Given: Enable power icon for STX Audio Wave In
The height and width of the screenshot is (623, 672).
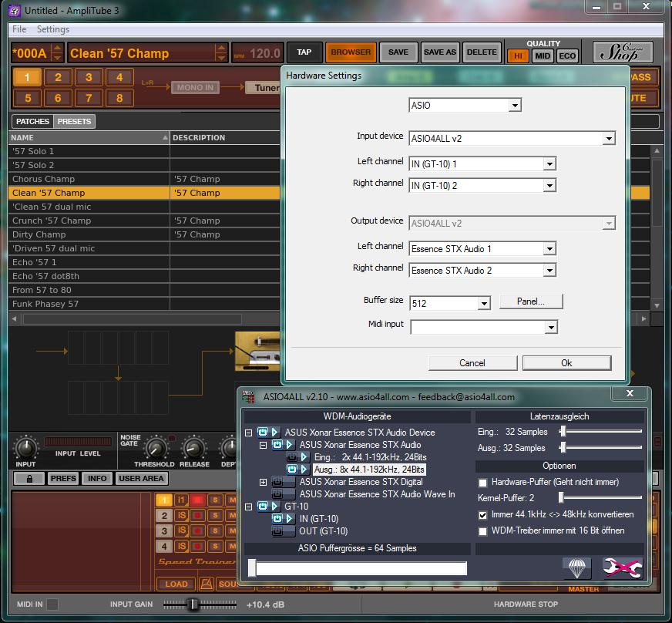Looking at the screenshot, I should (x=277, y=494).
